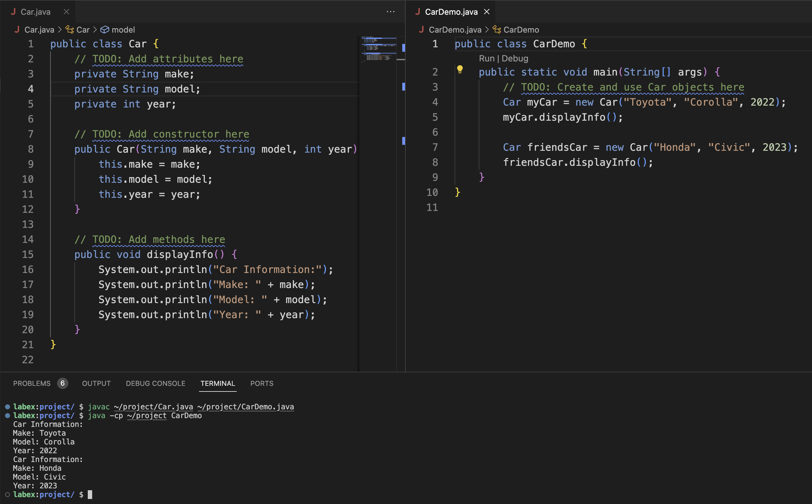Switch to the DEBUG CONSOLE tab

155,383
